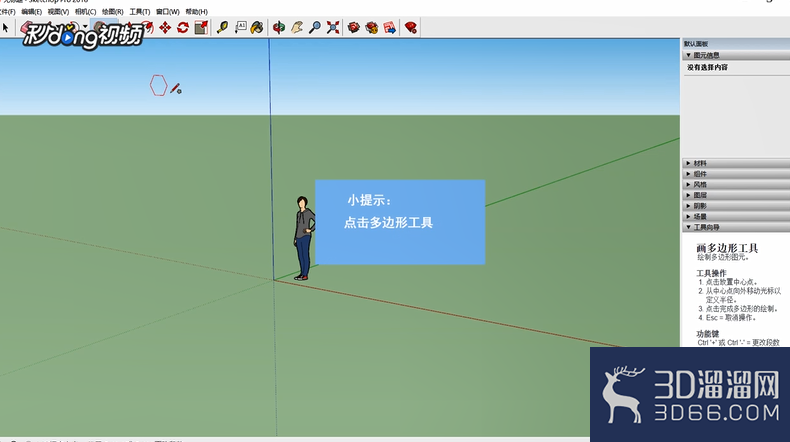The image size is (790, 442).
Task: Open the drawing tool dropdown arrow
Action: tap(85, 27)
